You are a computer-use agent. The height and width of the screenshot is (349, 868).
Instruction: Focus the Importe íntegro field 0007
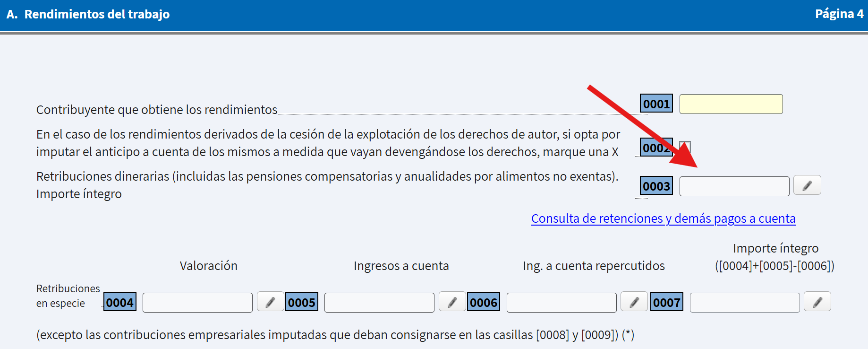pyautogui.click(x=745, y=303)
